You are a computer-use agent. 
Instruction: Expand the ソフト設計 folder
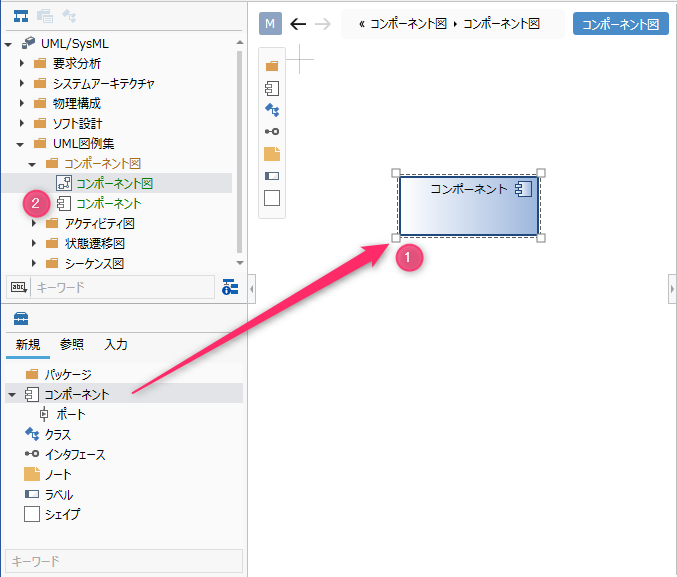pyautogui.click(x=21, y=124)
